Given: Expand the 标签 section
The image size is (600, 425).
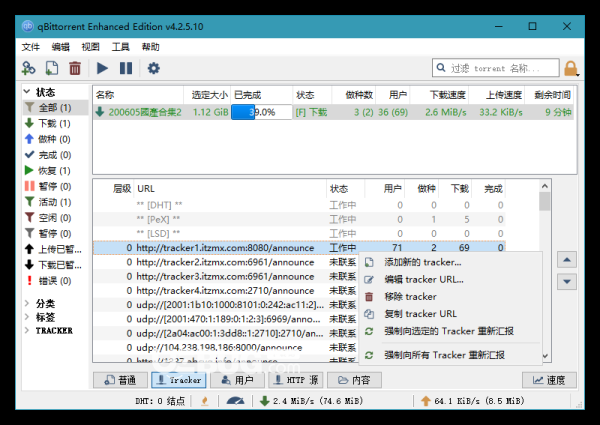Looking at the screenshot, I should point(27,317).
